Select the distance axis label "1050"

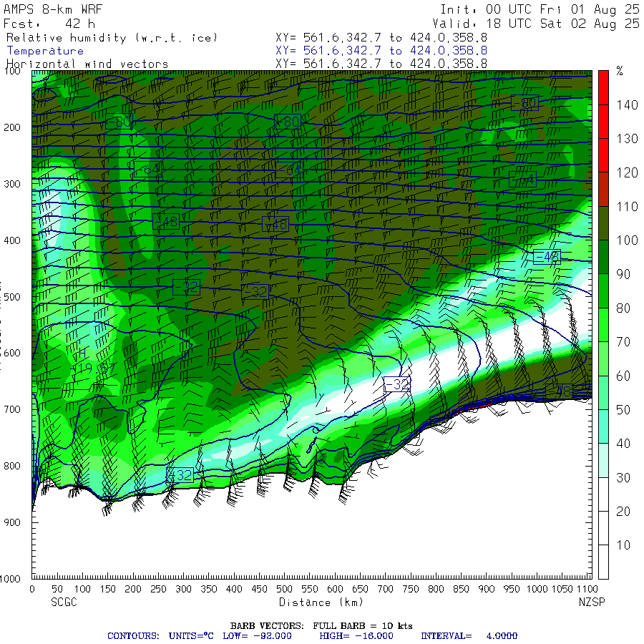[x=562, y=590]
